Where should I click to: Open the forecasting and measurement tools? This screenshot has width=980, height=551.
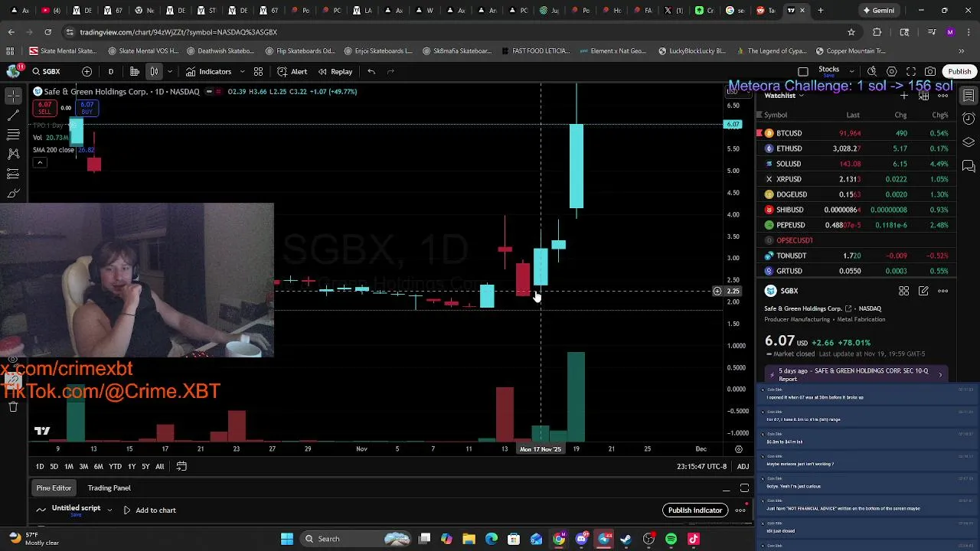pos(13,174)
